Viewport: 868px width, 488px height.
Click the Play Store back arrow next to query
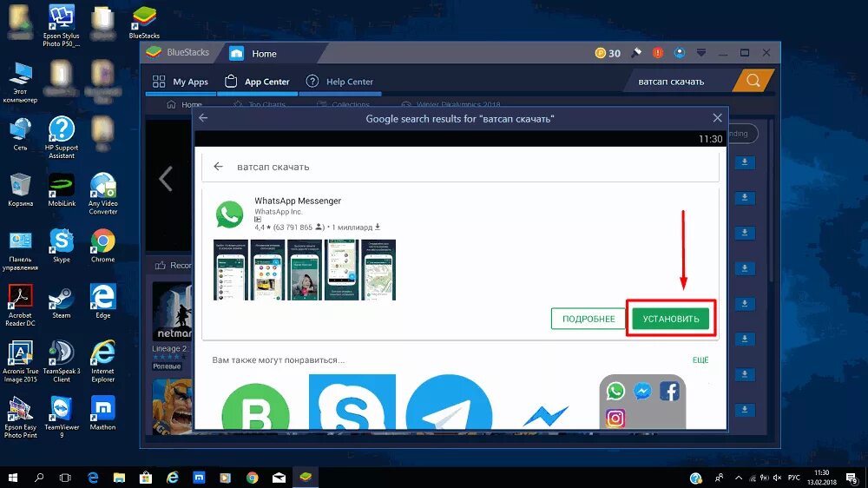(218, 166)
